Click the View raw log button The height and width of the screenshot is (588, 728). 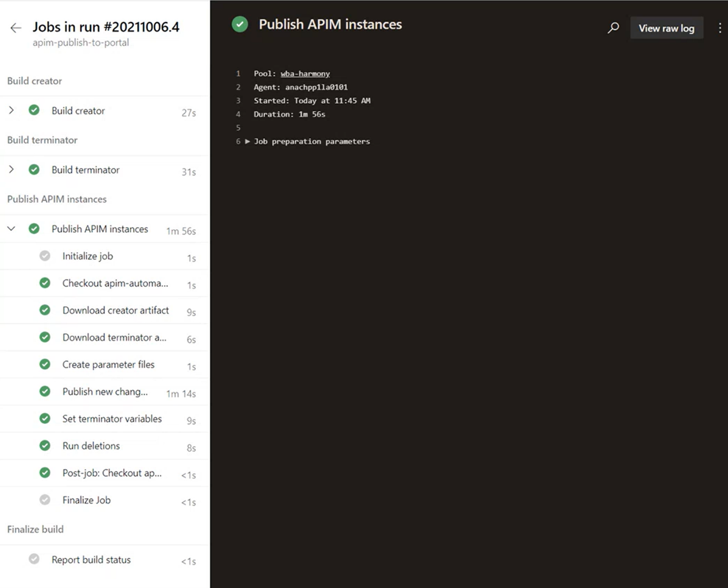(x=666, y=29)
